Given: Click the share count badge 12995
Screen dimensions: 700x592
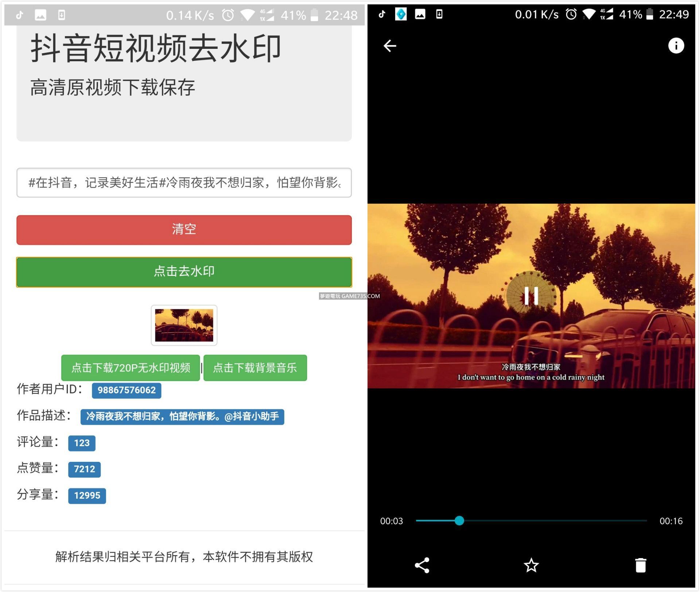Looking at the screenshot, I should [x=87, y=495].
